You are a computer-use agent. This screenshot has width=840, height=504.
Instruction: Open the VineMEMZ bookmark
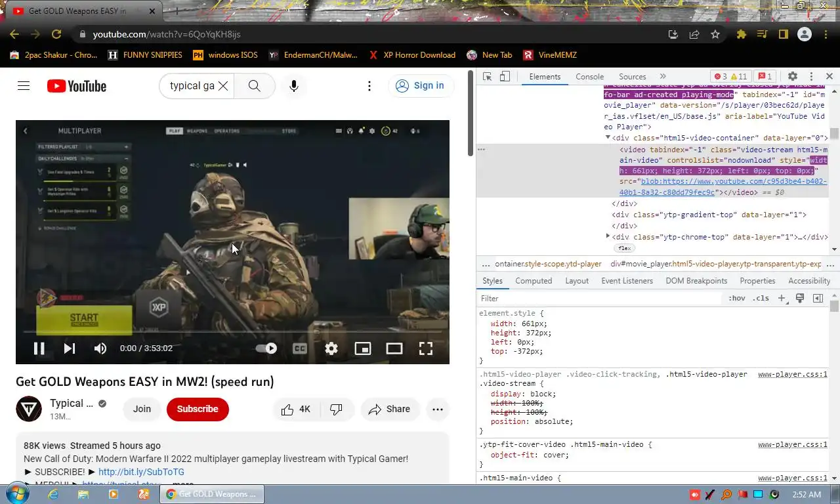coord(550,55)
